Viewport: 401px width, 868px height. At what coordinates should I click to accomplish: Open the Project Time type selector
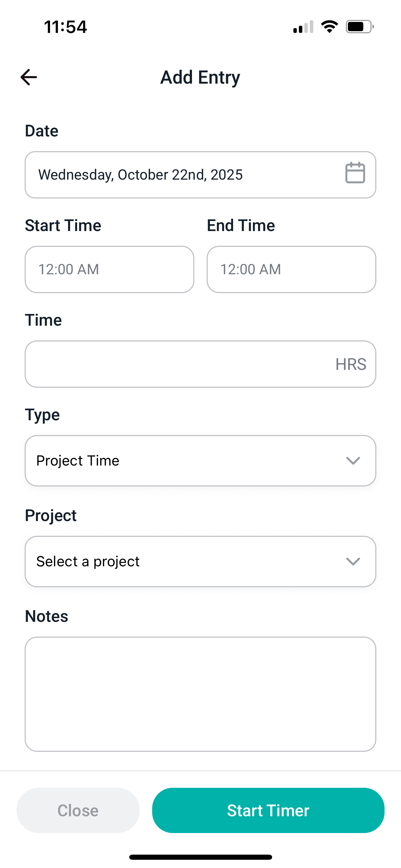coord(185,460)
